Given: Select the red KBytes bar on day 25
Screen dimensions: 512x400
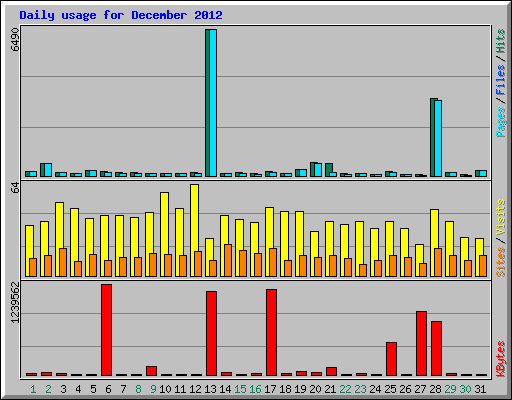Looking at the screenshot, I should click(x=391, y=359).
